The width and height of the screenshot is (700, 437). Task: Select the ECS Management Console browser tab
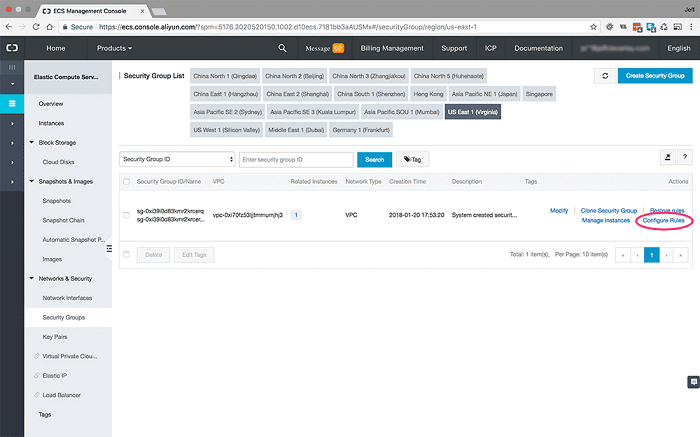92,11
